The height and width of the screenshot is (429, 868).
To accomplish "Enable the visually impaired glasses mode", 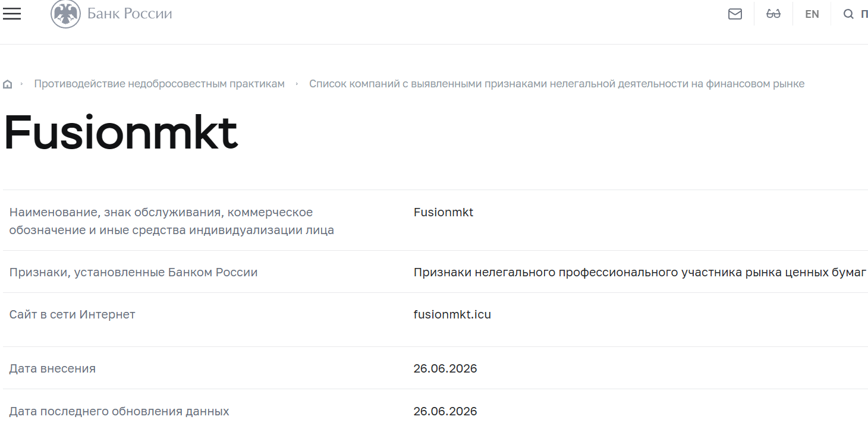I will [x=773, y=14].
